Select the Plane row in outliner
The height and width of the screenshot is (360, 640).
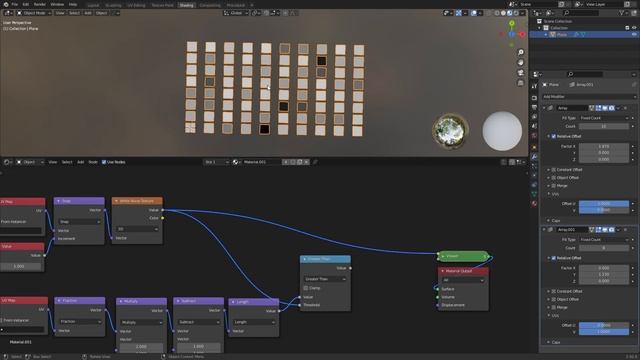click(x=584, y=35)
